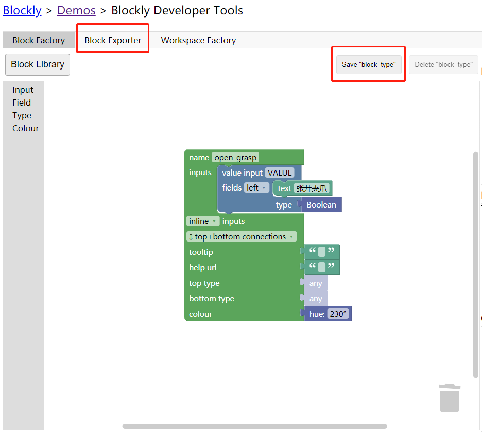Edit the VALUE input name field

280,173
